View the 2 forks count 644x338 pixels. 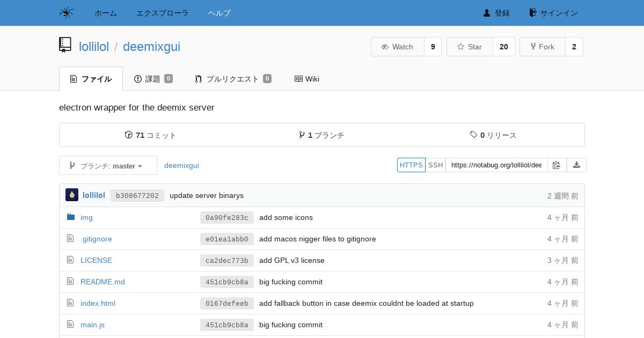coord(574,47)
